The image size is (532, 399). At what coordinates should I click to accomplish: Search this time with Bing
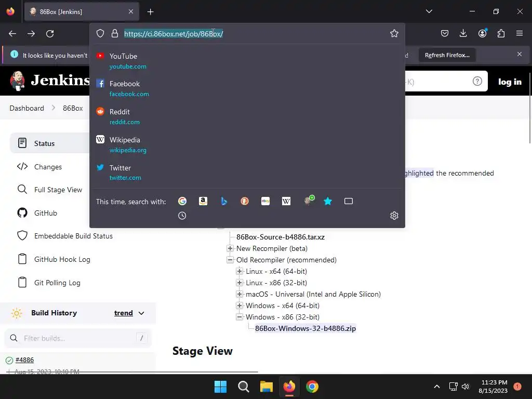point(224,201)
